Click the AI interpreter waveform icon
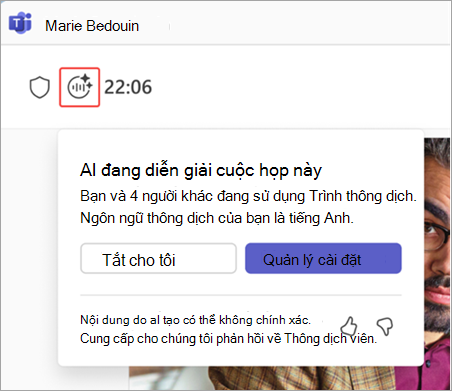Viewport: 452px width, 391px height. pyautogui.click(x=80, y=87)
